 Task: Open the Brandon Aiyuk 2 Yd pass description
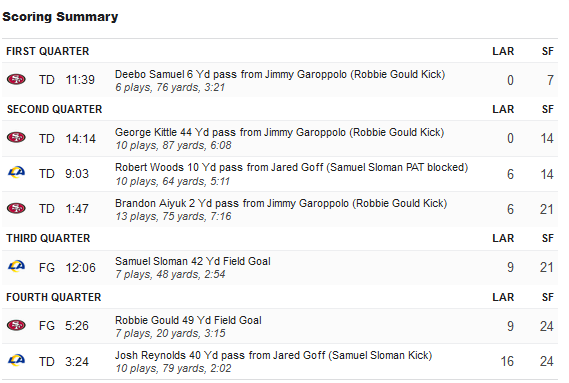[281, 203]
